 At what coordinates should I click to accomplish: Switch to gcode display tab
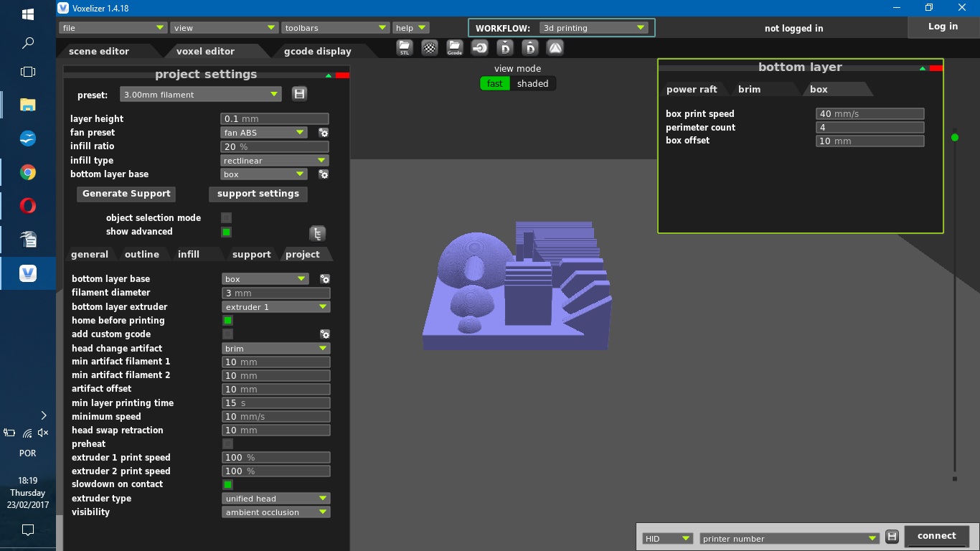318,51
